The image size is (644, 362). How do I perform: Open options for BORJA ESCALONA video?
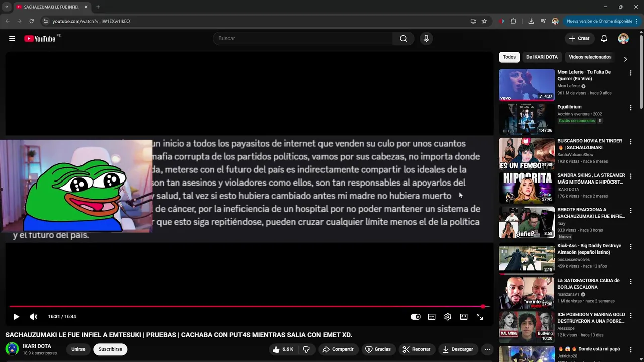coord(630,282)
